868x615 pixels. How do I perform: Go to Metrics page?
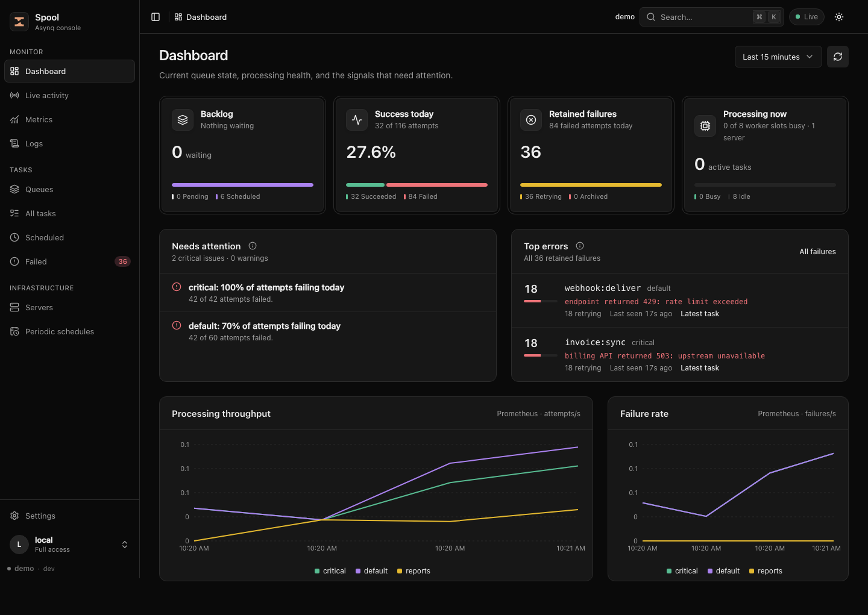pyautogui.click(x=70, y=119)
